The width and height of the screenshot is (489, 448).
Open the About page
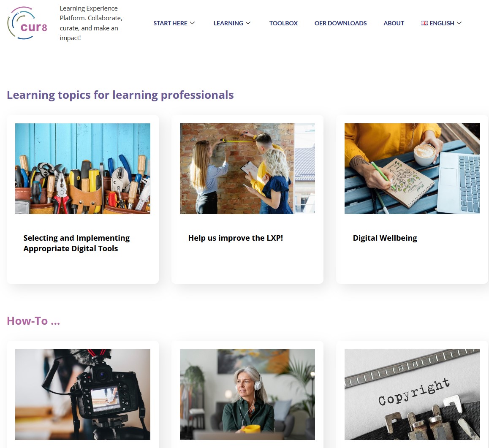(394, 23)
